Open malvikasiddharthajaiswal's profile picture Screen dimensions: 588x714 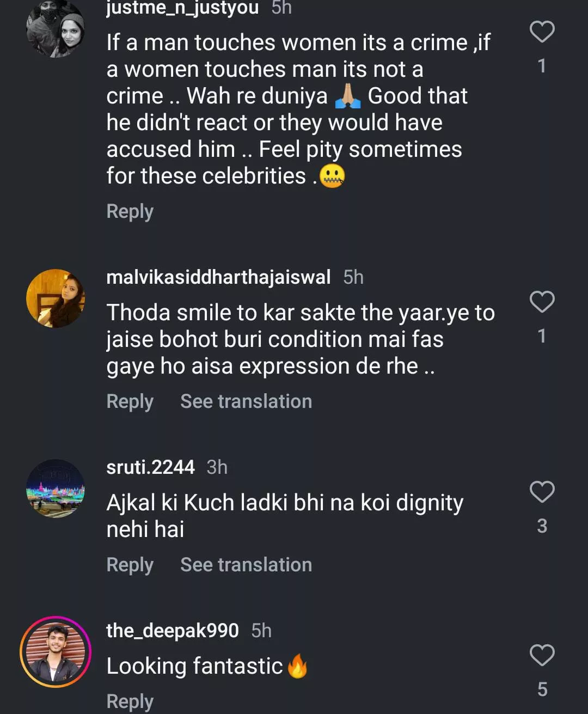[x=56, y=298]
